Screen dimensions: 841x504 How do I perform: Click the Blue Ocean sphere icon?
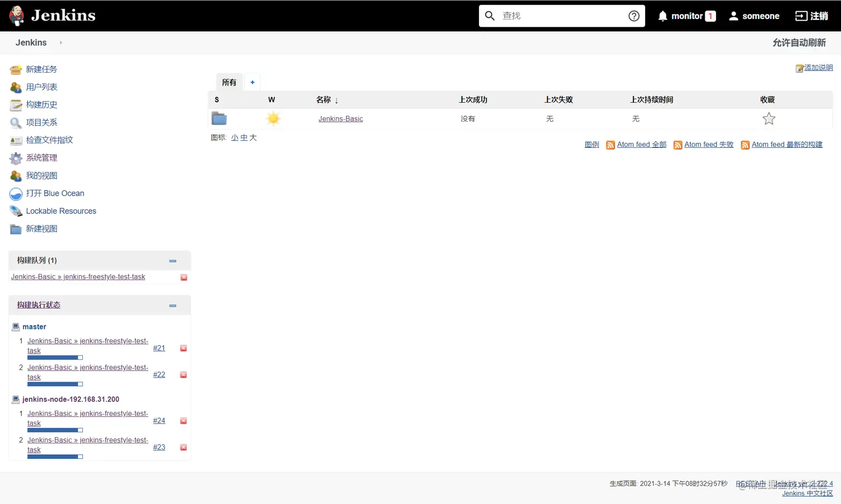(x=16, y=194)
